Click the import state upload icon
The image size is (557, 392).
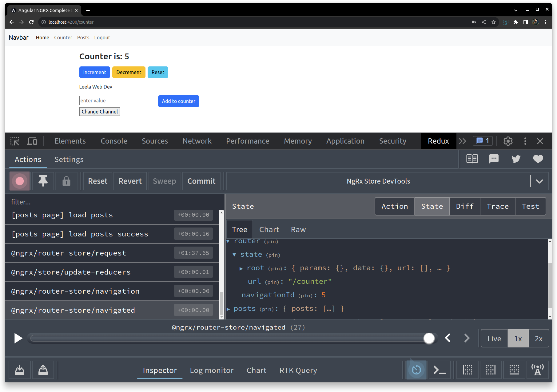pyautogui.click(x=43, y=370)
